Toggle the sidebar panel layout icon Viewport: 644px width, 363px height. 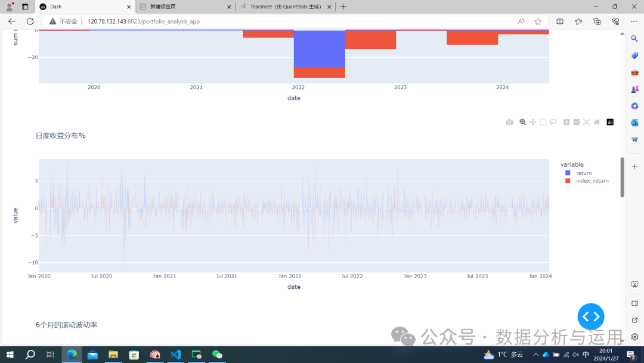(634, 303)
